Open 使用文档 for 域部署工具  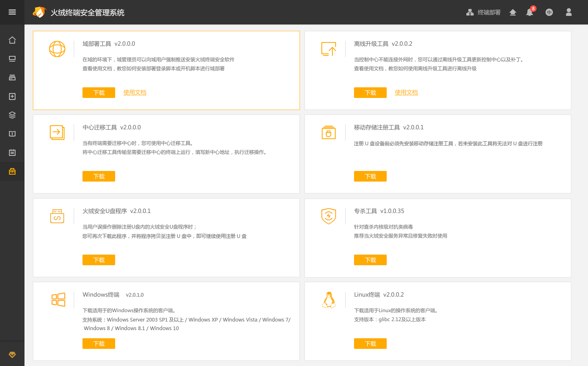coord(135,93)
